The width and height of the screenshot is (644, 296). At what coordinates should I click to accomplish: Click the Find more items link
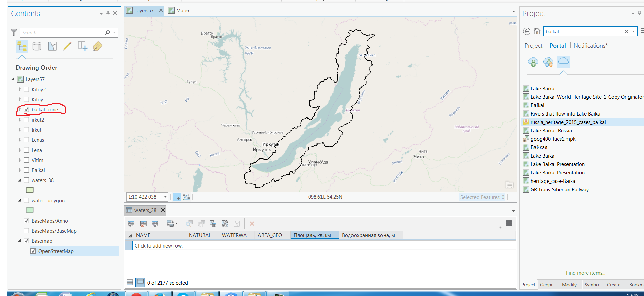tap(585, 273)
